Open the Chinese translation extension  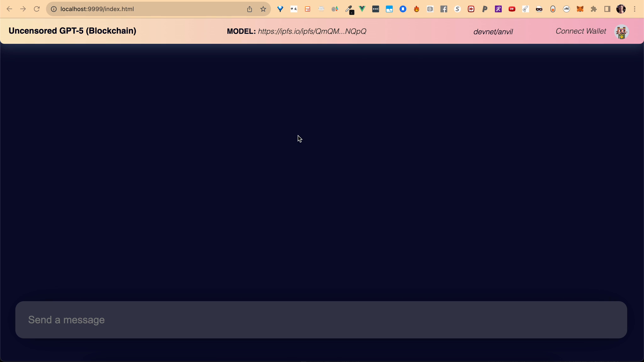[294, 9]
